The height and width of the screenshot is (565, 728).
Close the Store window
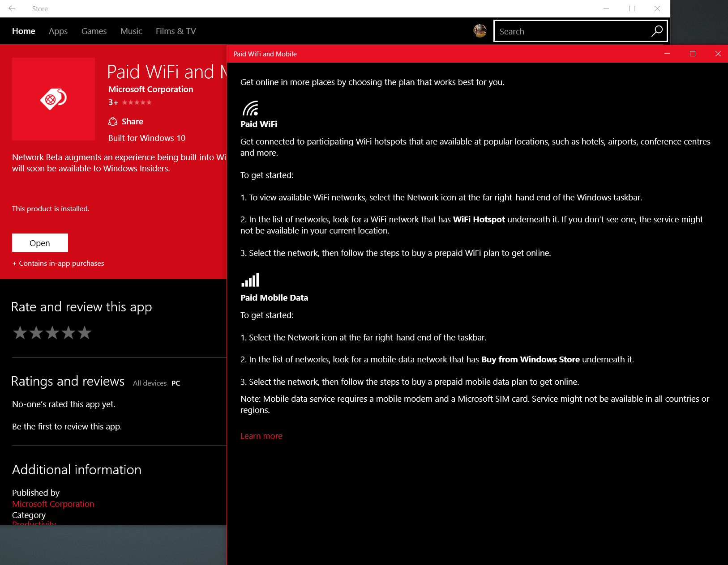[x=657, y=8]
